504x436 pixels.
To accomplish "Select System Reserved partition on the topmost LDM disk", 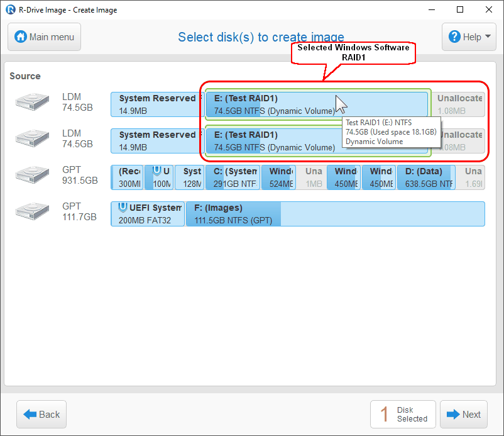I will coord(157,104).
